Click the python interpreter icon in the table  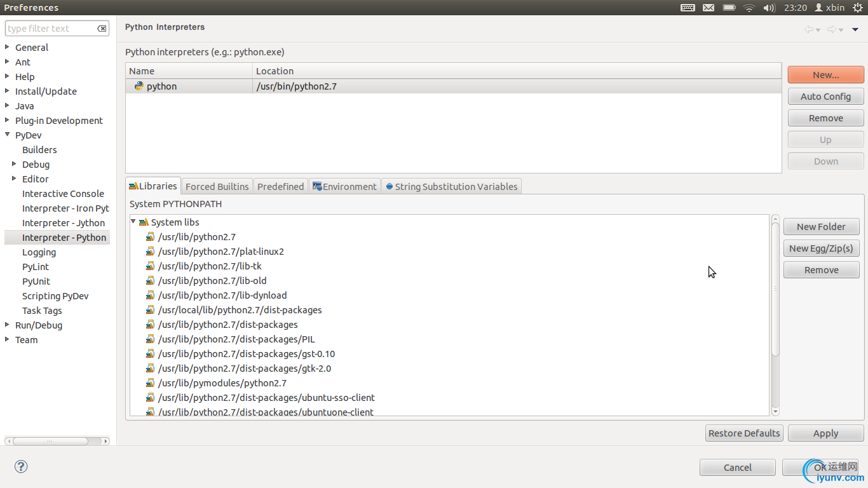[x=139, y=86]
